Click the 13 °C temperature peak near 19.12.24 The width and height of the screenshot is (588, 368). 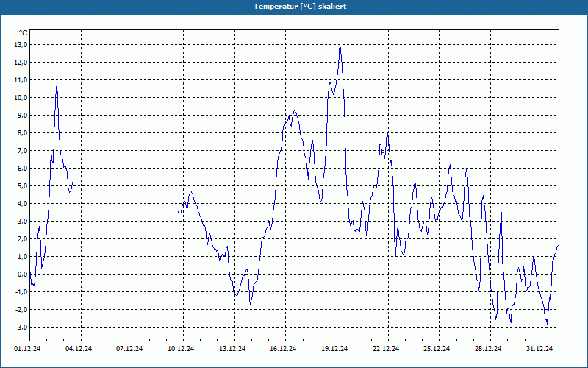click(x=340, y=44)
